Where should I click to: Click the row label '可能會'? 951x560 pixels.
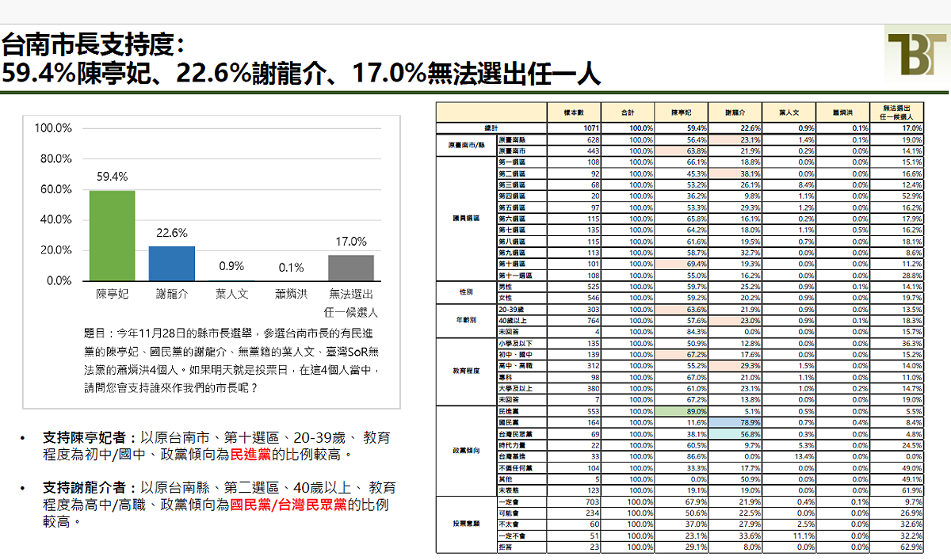coord(508,513)
